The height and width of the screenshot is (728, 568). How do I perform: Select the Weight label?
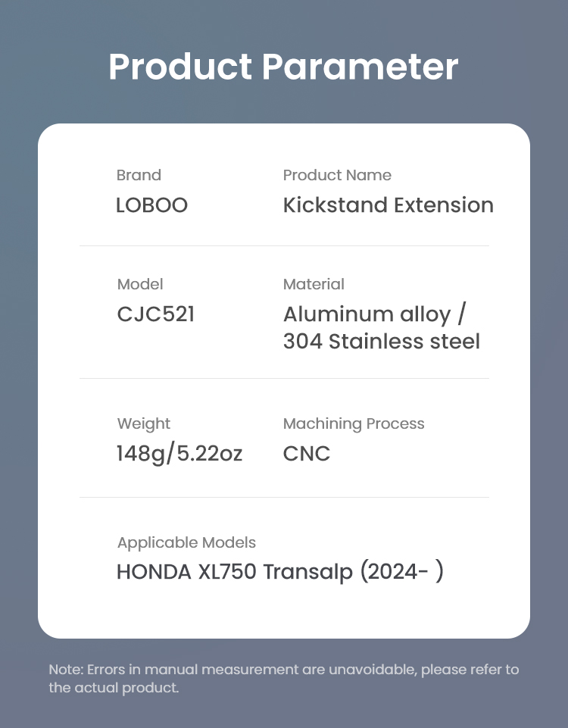pos(143,424)
